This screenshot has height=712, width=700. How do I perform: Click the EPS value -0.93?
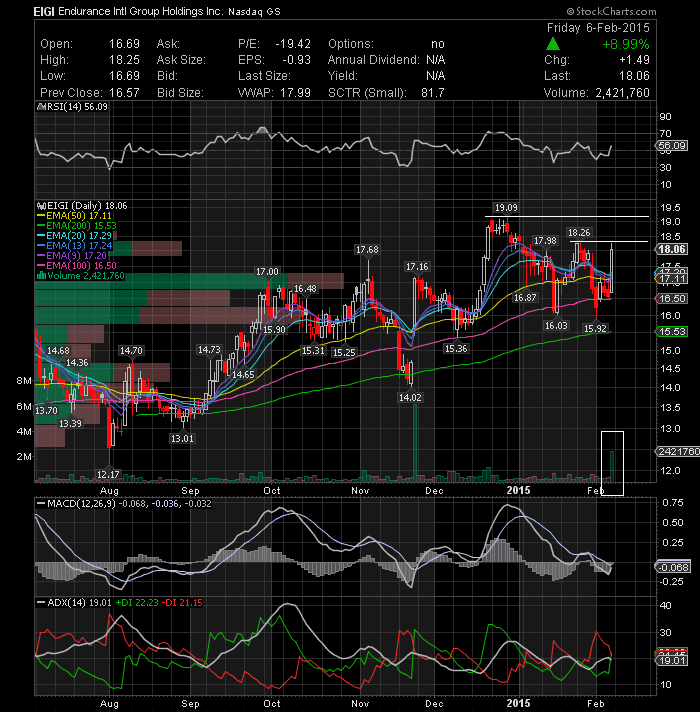(296, 60)
